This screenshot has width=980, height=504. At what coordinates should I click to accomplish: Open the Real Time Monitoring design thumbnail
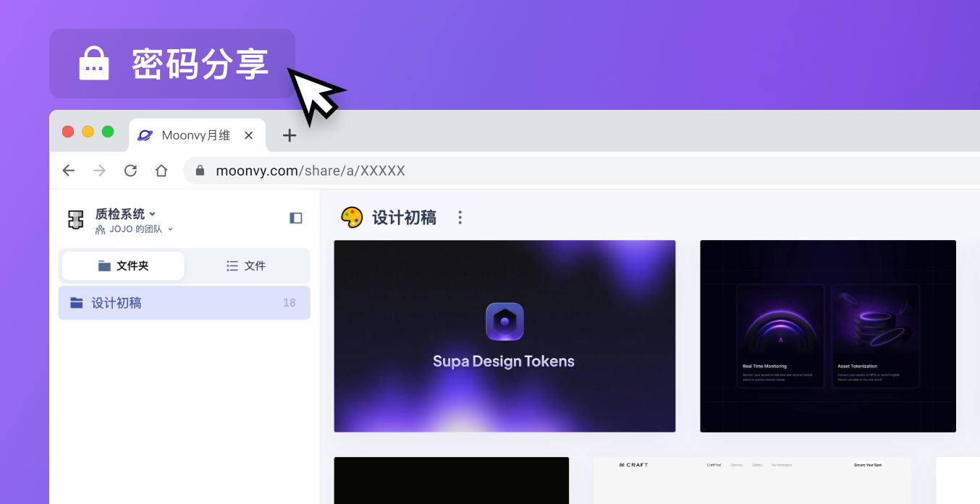[x=828, y=336]
